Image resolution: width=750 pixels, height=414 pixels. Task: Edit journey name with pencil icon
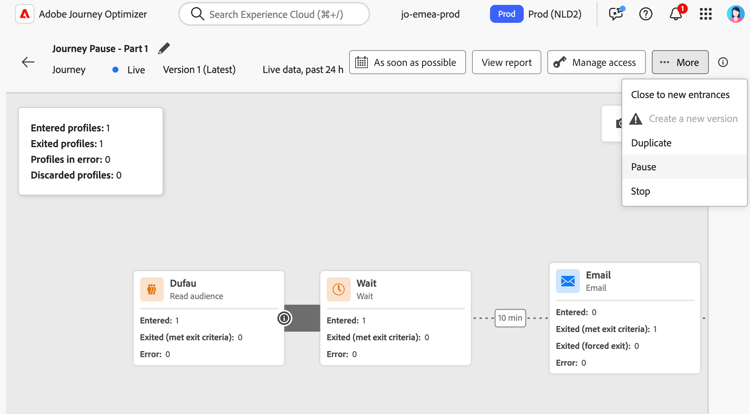(164, 48)
